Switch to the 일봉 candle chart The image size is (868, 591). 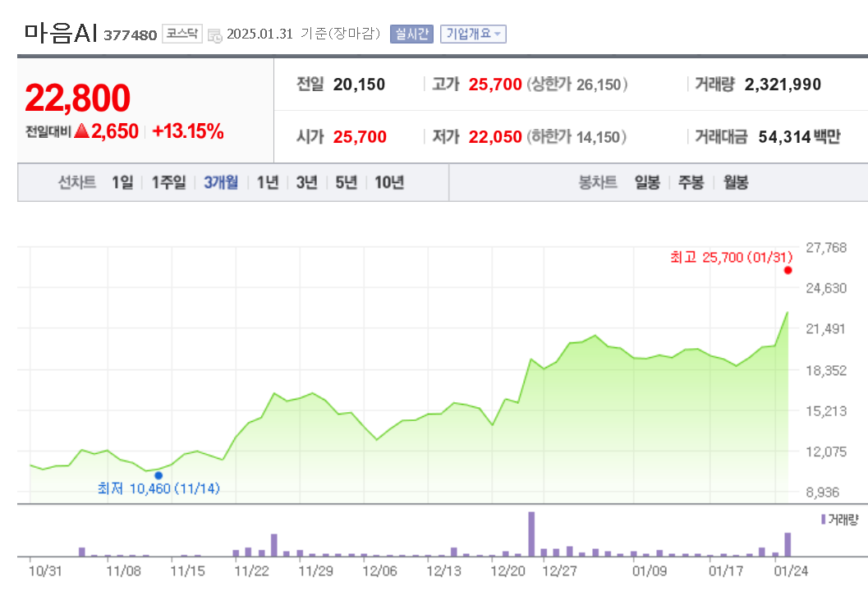coord(647,182)
